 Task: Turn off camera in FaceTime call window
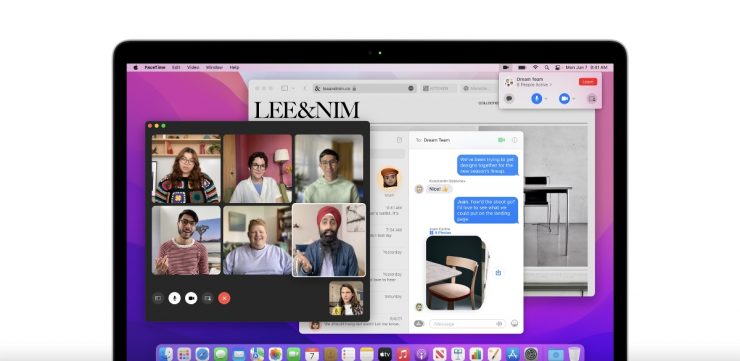pyautogui.click(x=191, y=298)
